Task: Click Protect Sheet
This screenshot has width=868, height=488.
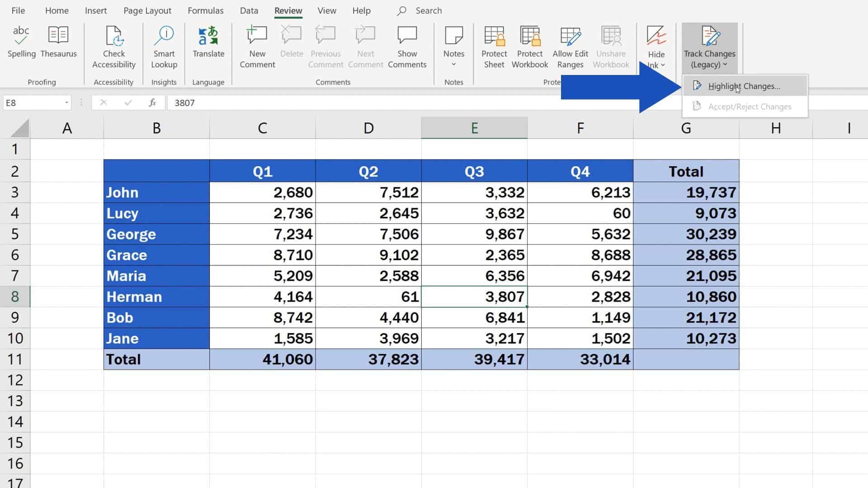Action: click(494, 45)
